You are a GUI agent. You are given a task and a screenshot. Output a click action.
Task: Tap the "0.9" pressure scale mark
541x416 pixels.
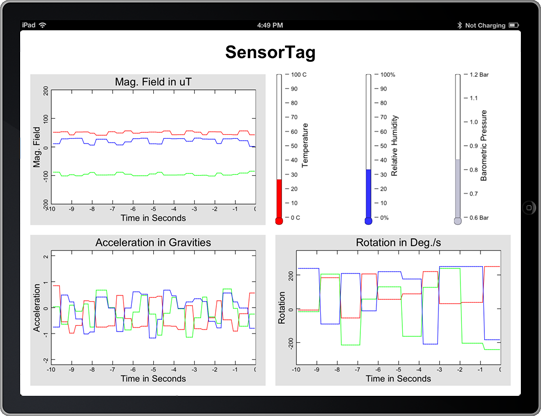coord(474,146)
